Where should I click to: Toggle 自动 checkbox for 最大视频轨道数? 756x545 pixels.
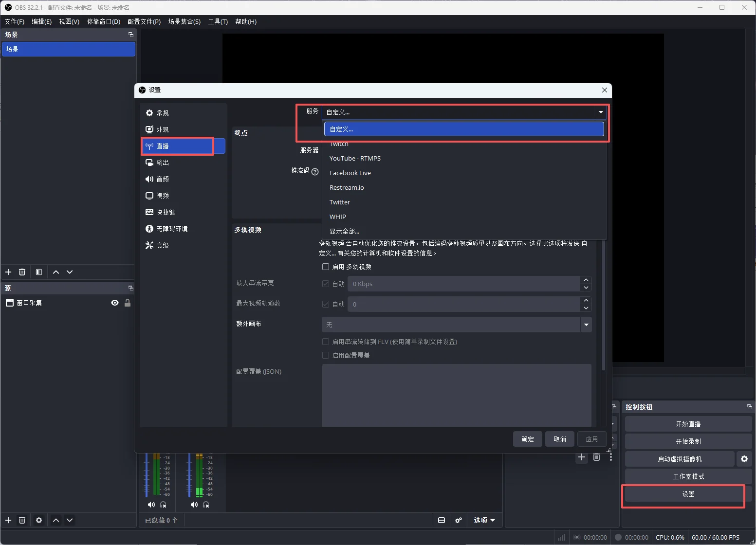pos(326,304)
